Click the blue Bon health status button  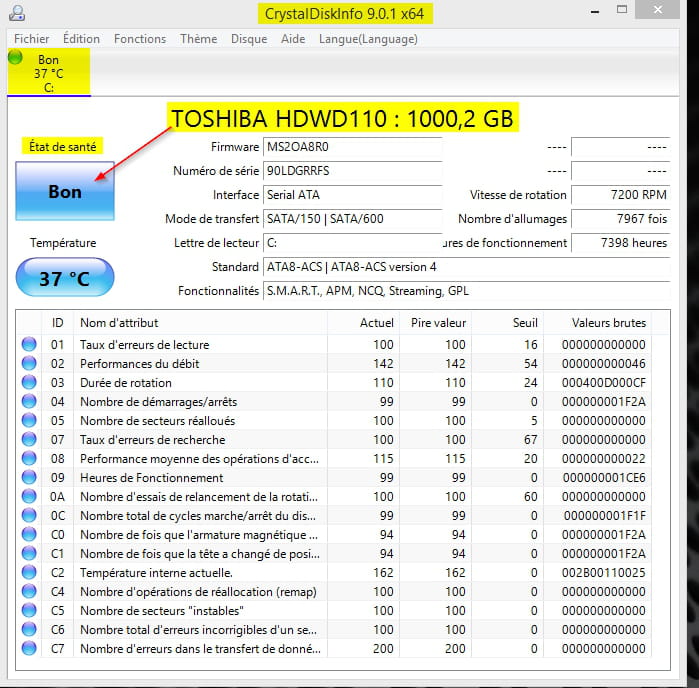[65, 191]
